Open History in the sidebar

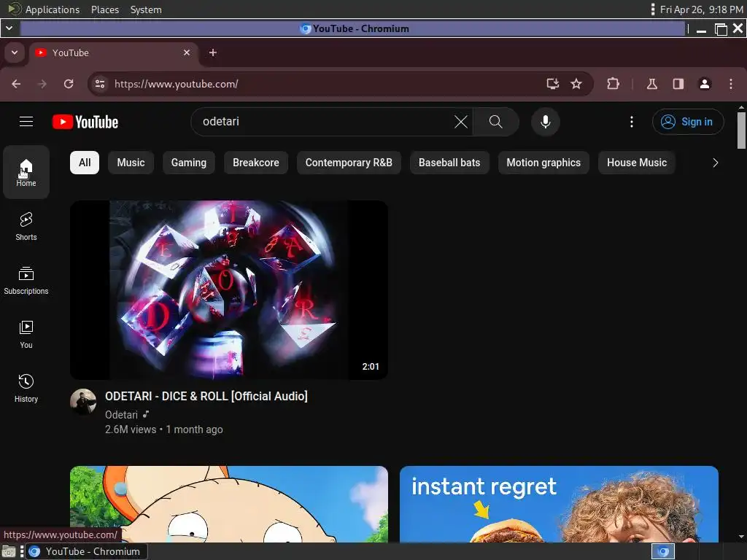point(26,389)
